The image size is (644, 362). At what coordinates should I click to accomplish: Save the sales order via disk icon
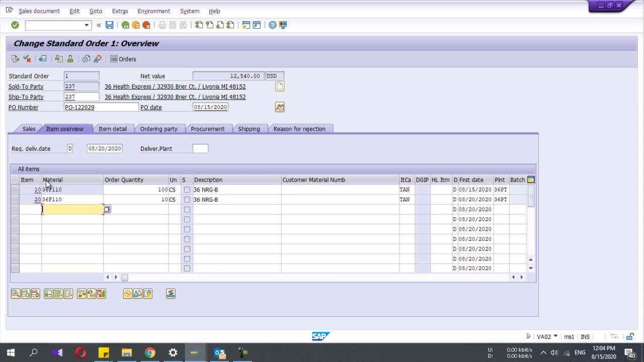point(109,25)
